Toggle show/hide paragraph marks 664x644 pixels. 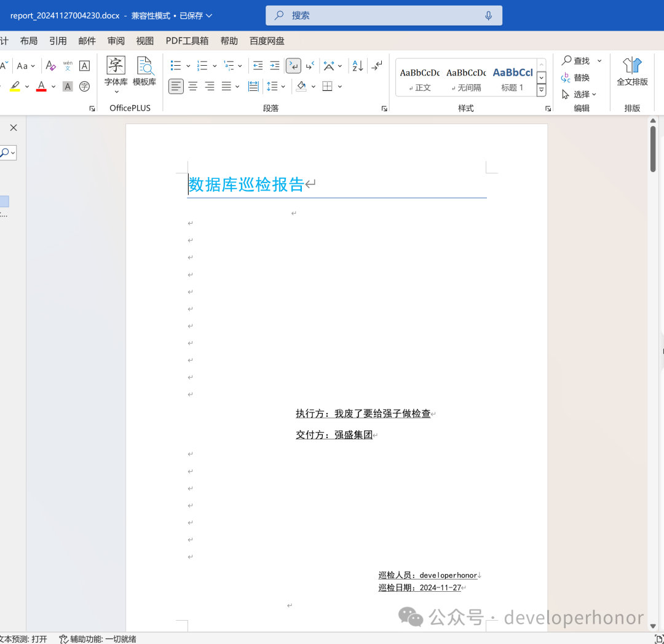pos(376,66)
